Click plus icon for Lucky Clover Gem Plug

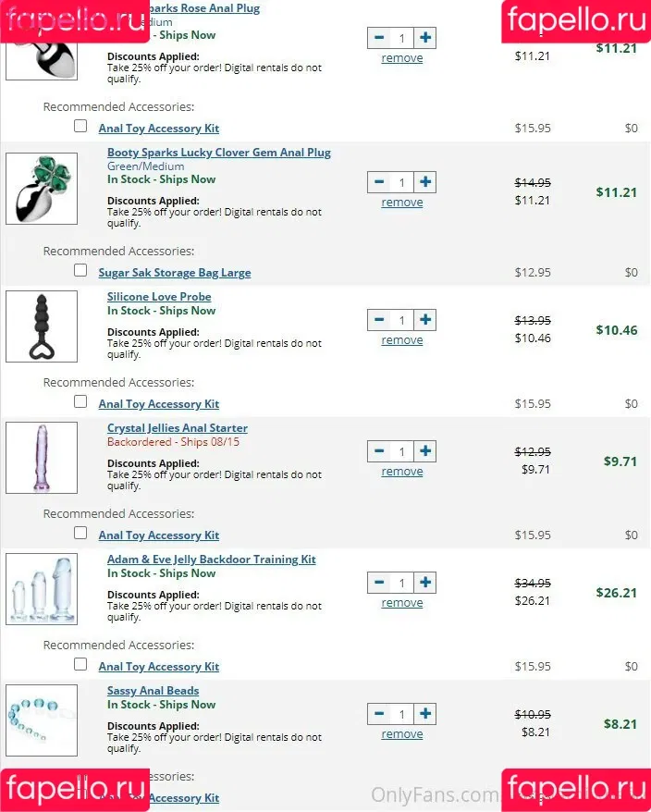point(425,182)
